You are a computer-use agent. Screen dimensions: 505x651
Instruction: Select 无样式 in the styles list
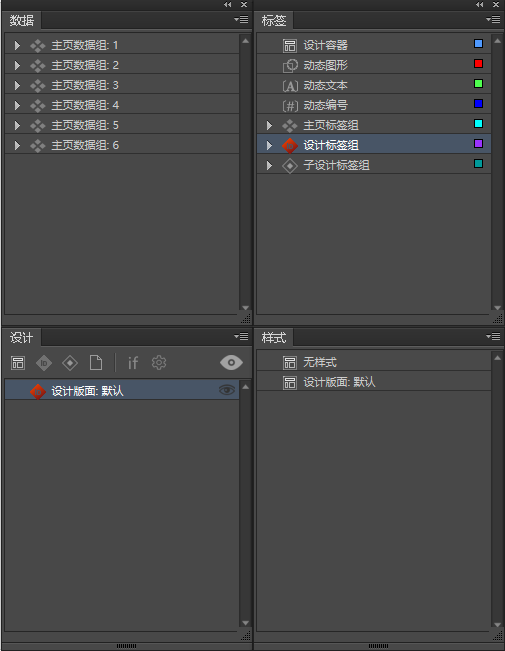pos(374,362)
